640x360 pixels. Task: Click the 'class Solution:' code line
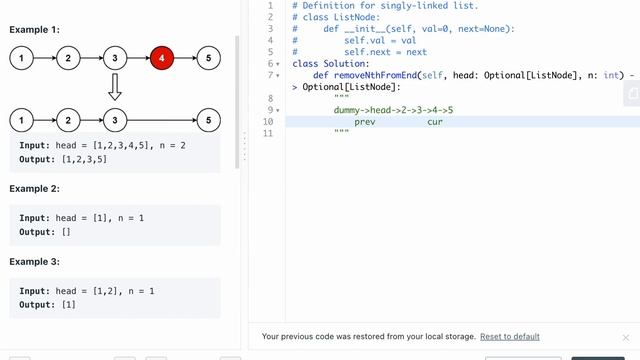pyautogui.click(x=331, y=64)
